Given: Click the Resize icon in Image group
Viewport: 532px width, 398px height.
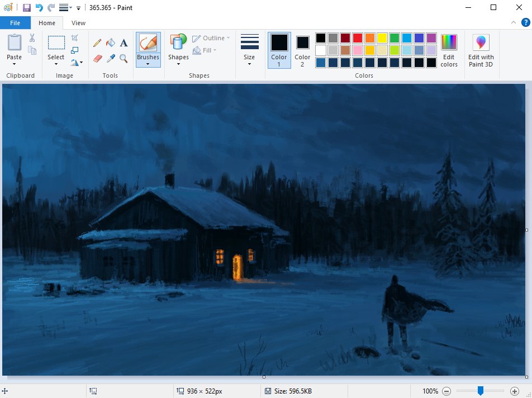Looking at the screenshot, I should tap(75, 50).
